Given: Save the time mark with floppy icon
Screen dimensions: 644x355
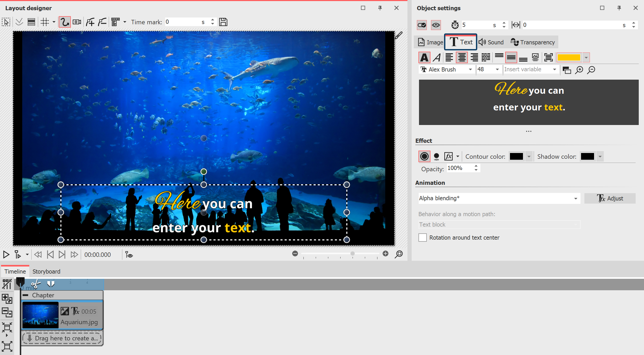Looking at the screenshot, I should (x=223, y=22).
